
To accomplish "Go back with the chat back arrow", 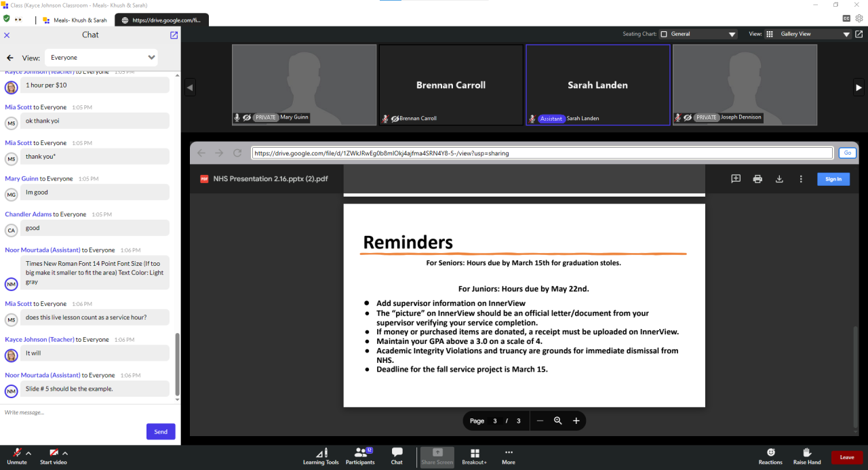I will coord(10,58).
